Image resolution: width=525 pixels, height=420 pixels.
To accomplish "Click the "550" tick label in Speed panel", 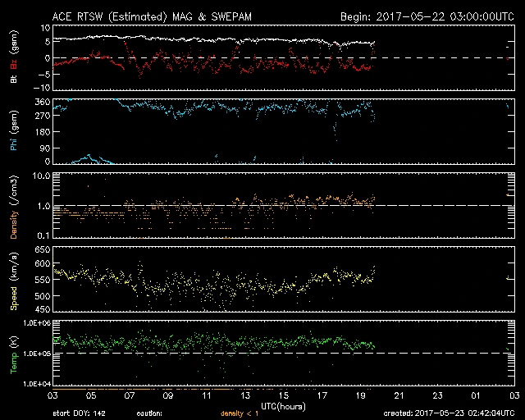I will point(43,280).
